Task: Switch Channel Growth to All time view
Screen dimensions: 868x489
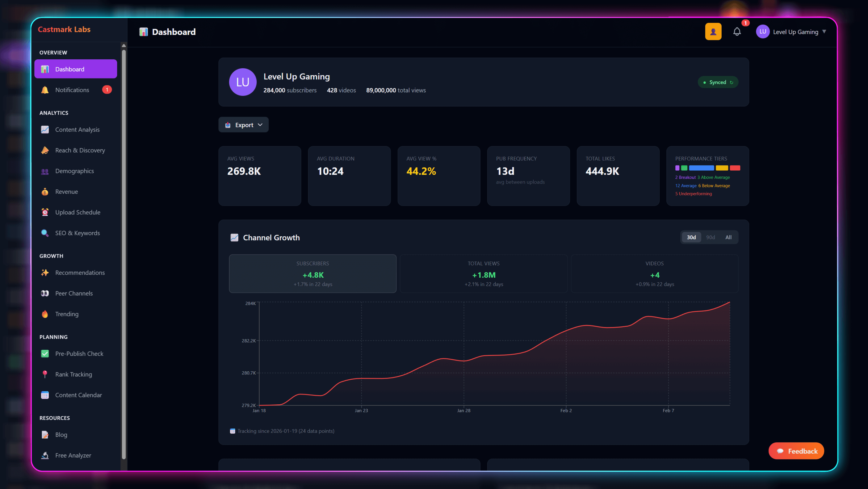Action: click(x=728, y=237)
